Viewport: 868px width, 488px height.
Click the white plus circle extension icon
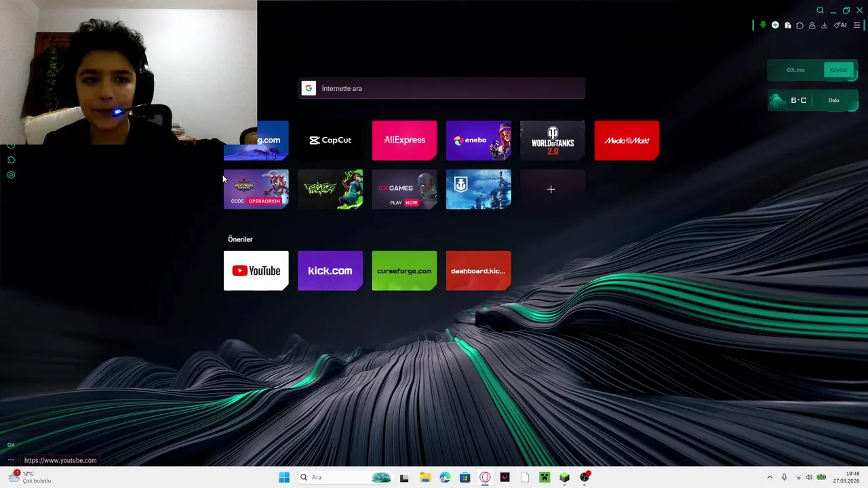(x=775, y=25)
